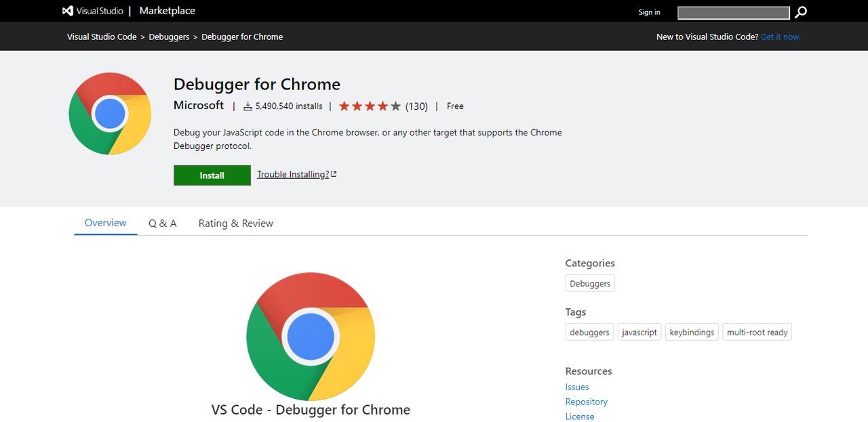Click the Debugger for Chrome title heading
This screenshot has height=422, width=868.
tap(257, 84)
